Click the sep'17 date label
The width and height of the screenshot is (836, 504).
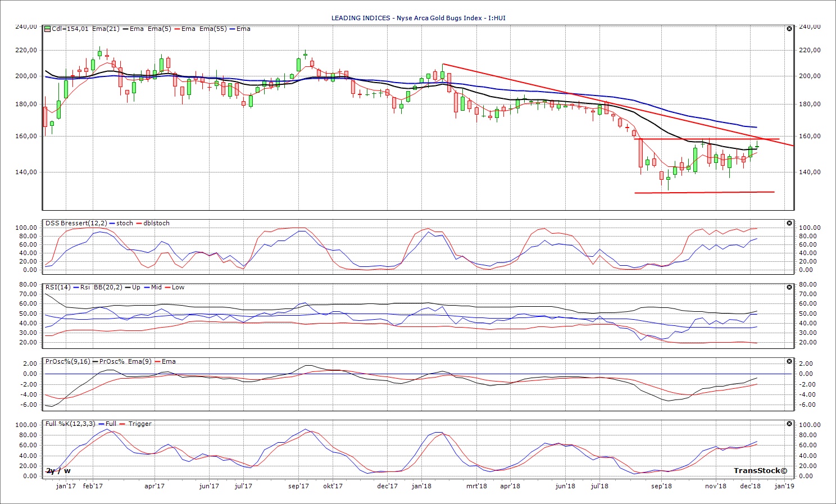(298, 486)
